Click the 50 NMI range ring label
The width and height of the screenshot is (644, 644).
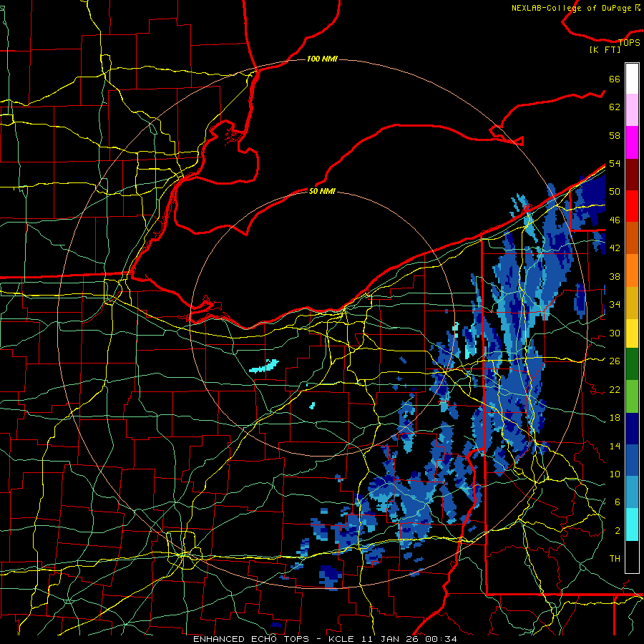coord(322,191)
